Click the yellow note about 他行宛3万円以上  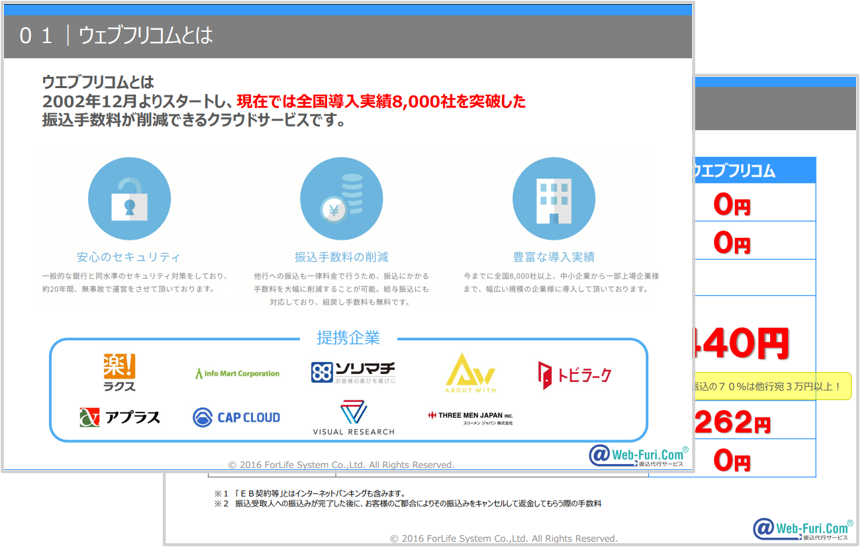(x=773, y=386)
